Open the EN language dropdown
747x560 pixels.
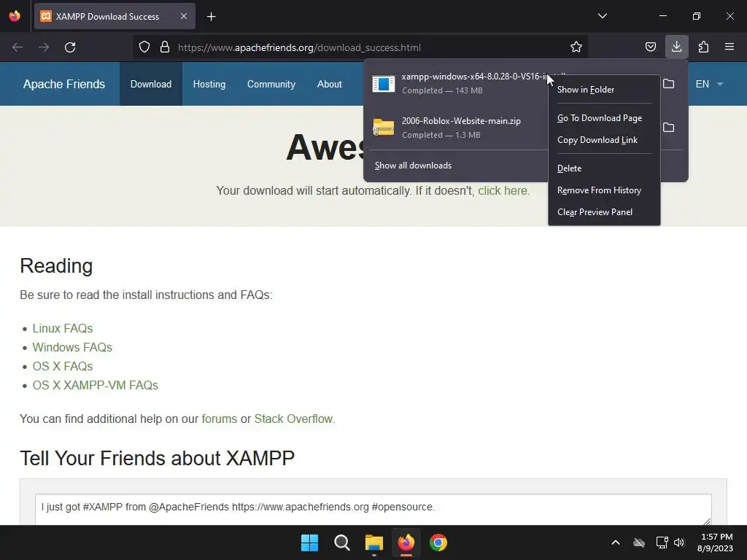[709, 85]
